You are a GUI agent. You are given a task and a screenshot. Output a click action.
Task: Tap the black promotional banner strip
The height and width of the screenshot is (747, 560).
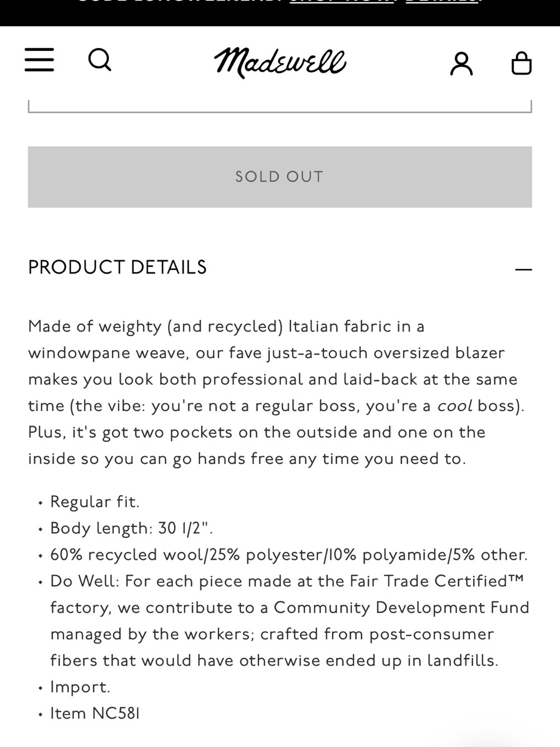point(280,12)
